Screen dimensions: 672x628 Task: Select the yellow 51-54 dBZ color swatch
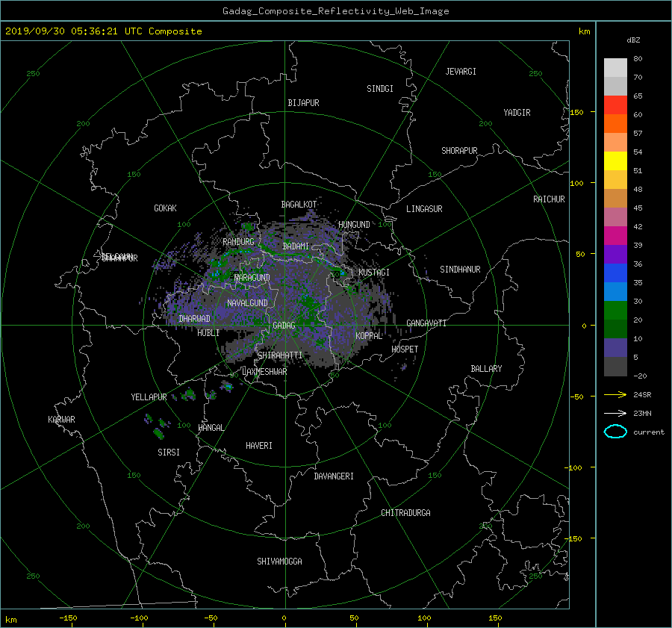[x=615, y=161]
